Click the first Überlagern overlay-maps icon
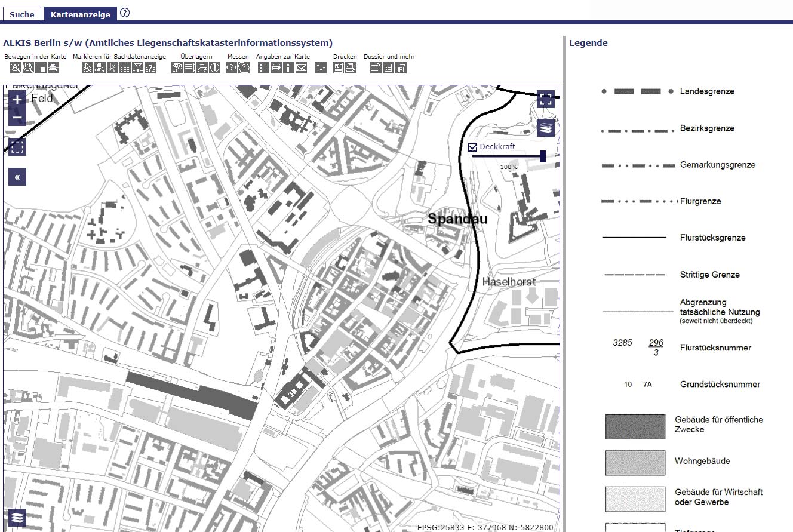The image size is (793, 532). (177, 67)
